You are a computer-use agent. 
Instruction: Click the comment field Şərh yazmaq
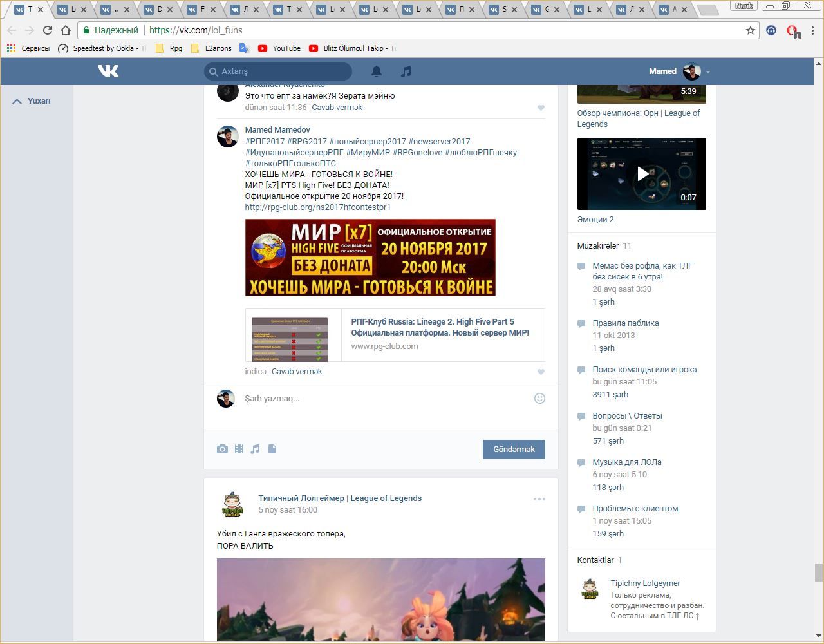pyautogui.click(x=386, y=399)
